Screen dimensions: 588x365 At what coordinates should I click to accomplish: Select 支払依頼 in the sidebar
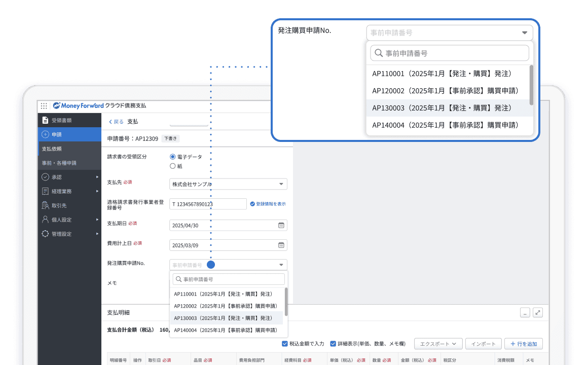click(52, 149)
